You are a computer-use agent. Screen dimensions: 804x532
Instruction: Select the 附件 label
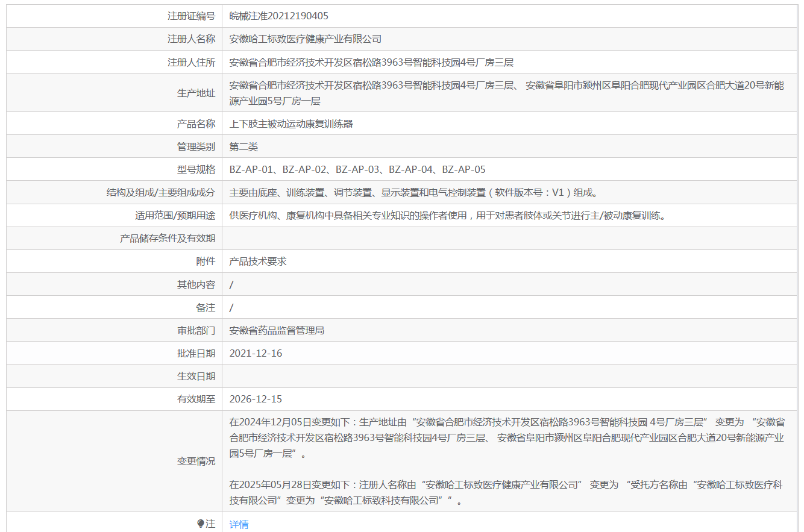click(206, 261)
